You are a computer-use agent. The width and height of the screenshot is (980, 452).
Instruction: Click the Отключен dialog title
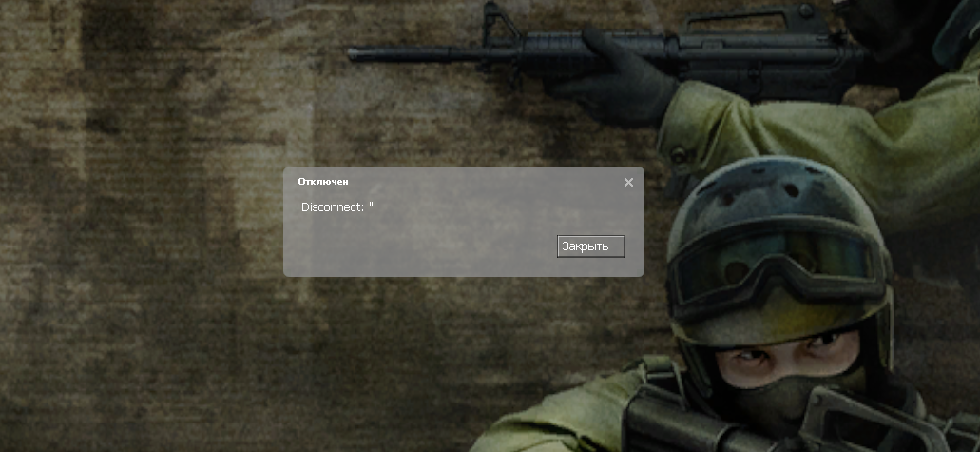[323, 182]
